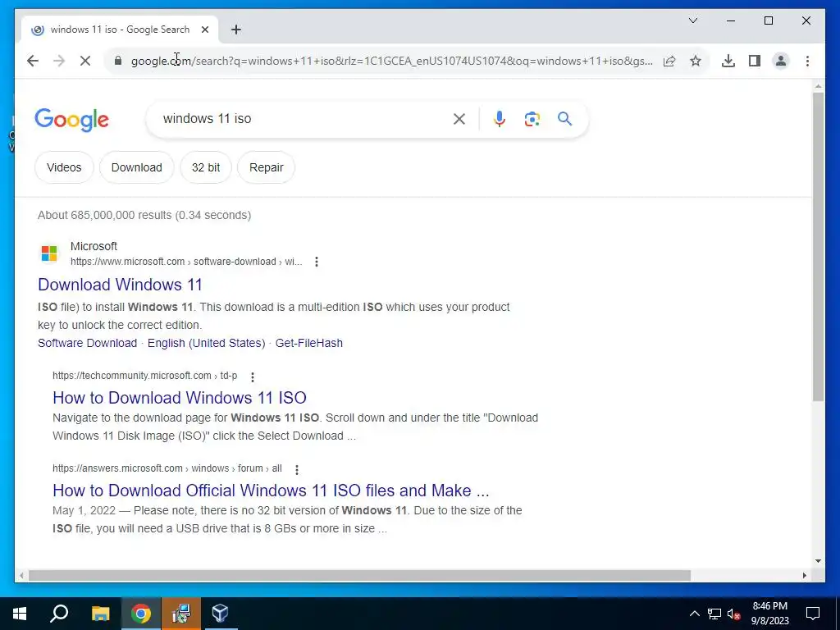Click the microsoft.com software-download URL
840x630 pixels.
[x=186, y=262]
